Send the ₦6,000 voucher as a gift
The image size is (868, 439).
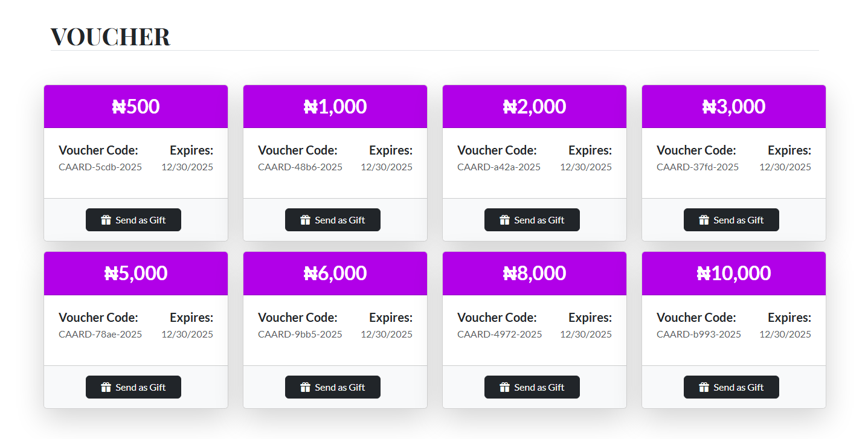tap(333, 387)
